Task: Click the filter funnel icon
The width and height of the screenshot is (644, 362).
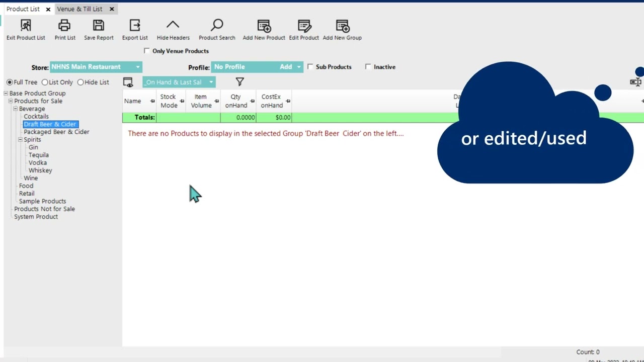Action: 240,81
